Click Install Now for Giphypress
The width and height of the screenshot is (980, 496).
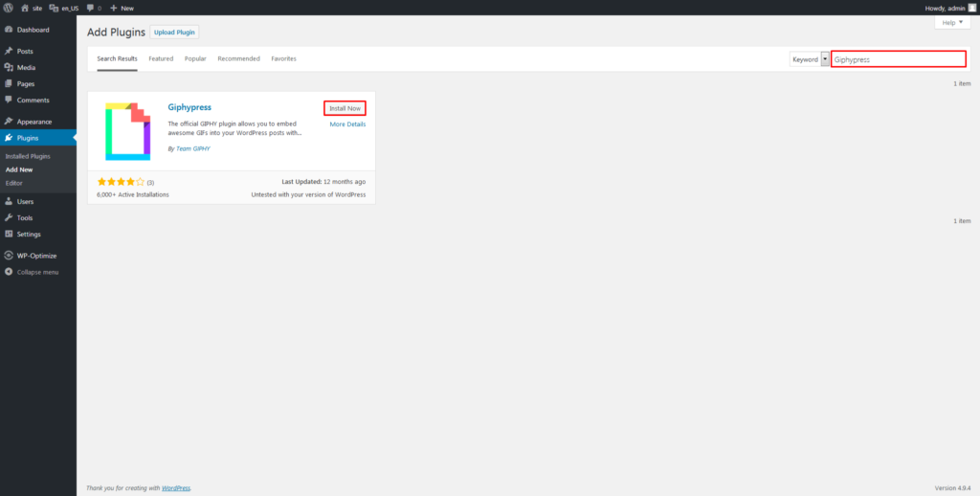coord(345,108)
